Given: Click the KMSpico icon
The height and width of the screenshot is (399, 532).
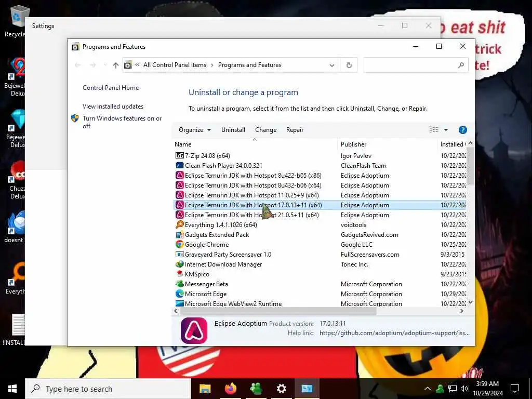Looking at the screenshot, I should [179, 274].
